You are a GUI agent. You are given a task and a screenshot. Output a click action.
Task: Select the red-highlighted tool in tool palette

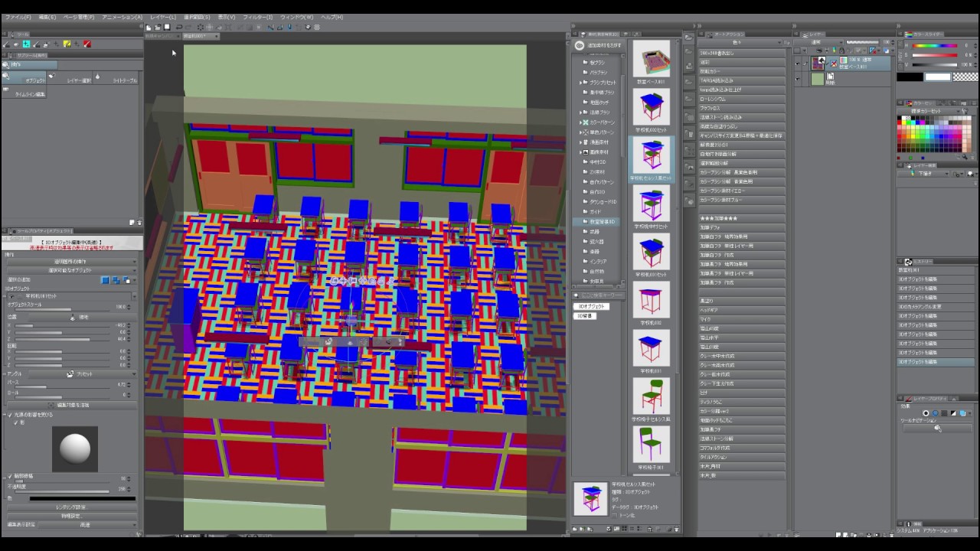coord(87,44)
